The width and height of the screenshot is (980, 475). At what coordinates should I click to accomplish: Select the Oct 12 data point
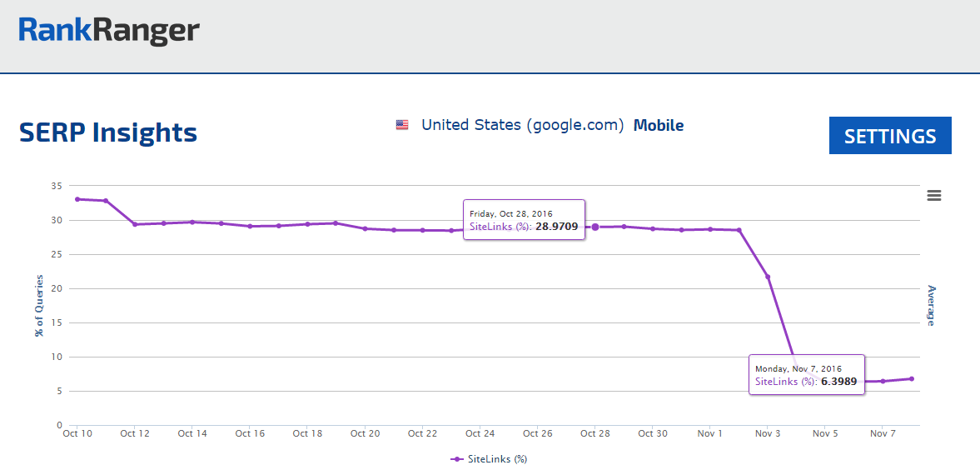135,224
